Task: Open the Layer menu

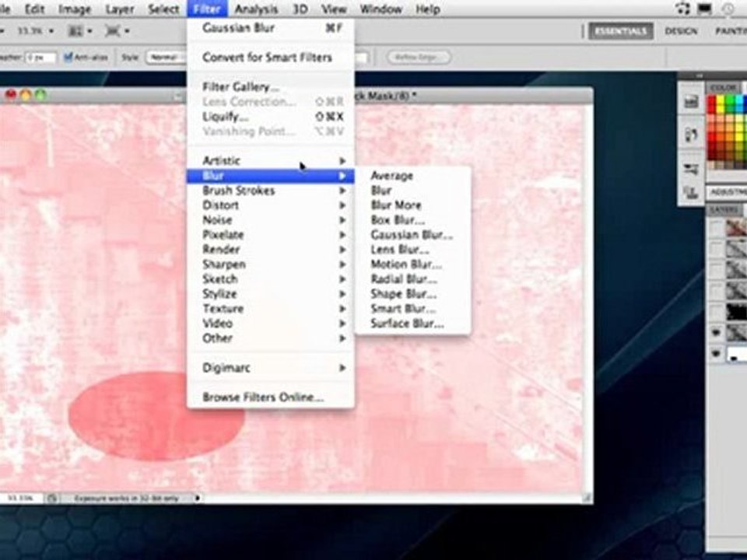Action: [120, 9]
